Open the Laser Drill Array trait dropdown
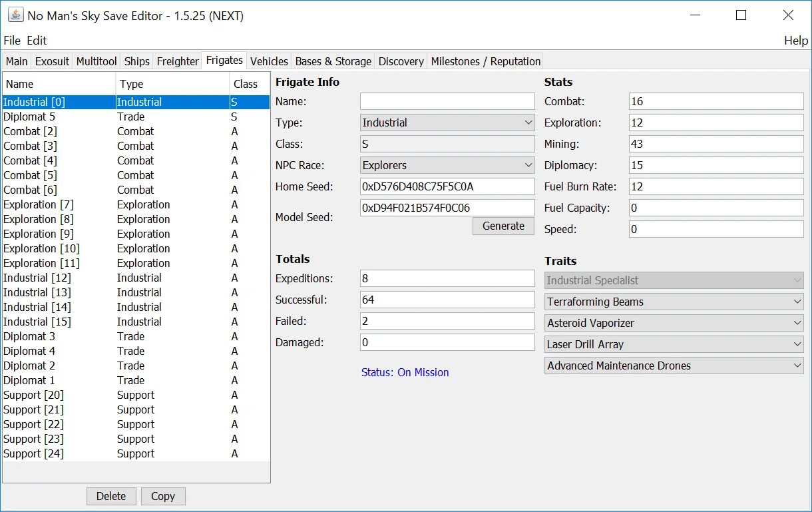 coord(674,344)
